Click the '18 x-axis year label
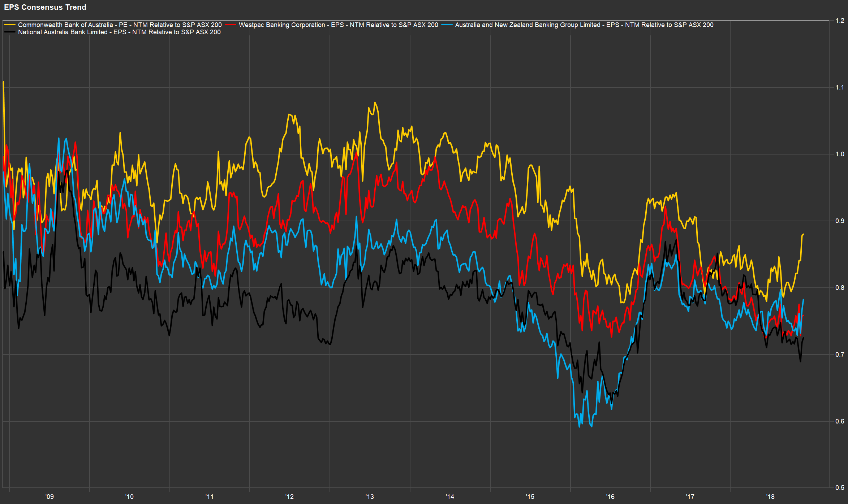 tap(770, 497)
